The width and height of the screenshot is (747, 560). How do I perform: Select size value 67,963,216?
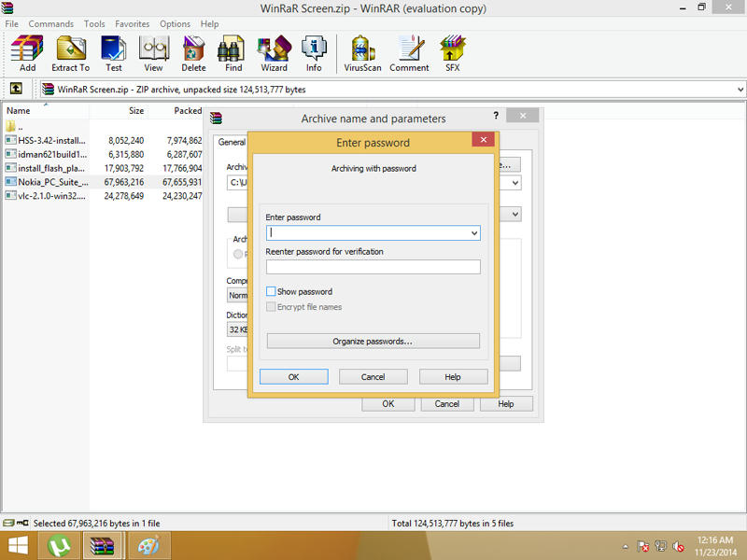[x=124, y=182]
